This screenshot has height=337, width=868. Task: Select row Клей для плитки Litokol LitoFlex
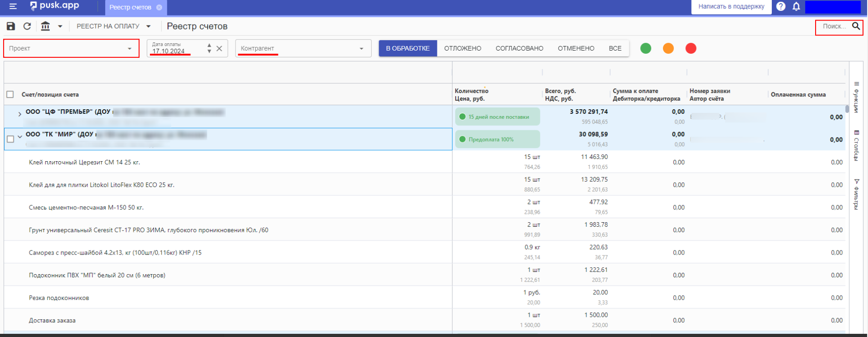point(425,184)
